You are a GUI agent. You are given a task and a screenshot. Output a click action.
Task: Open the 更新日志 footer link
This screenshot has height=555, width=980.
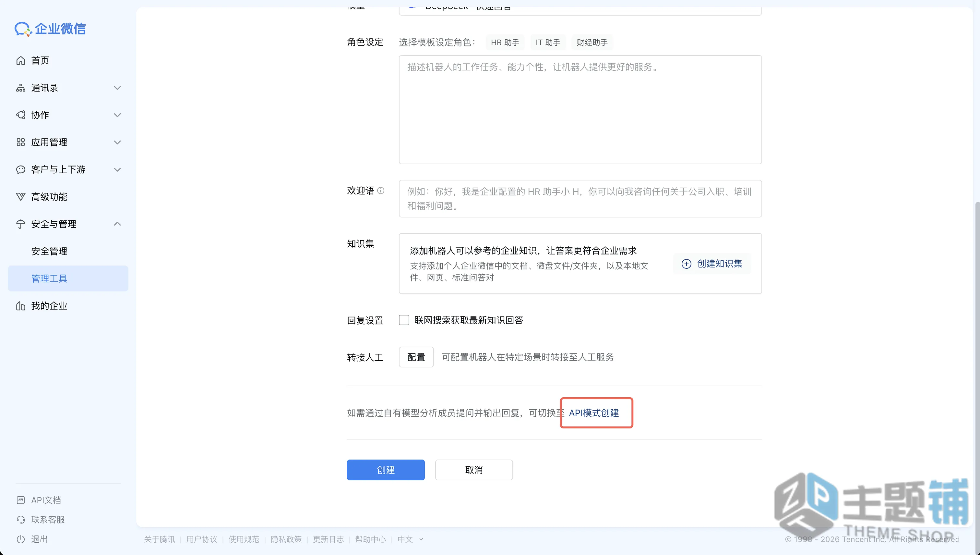pos(329,539)
